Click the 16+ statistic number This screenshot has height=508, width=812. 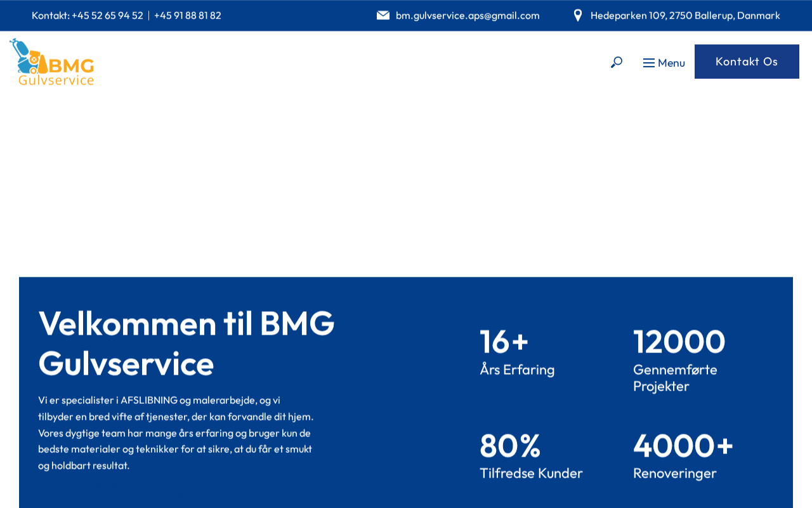coord(504,341)
